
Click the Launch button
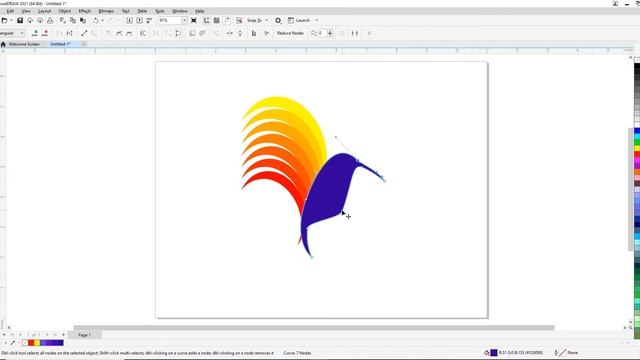pos(299,20)
